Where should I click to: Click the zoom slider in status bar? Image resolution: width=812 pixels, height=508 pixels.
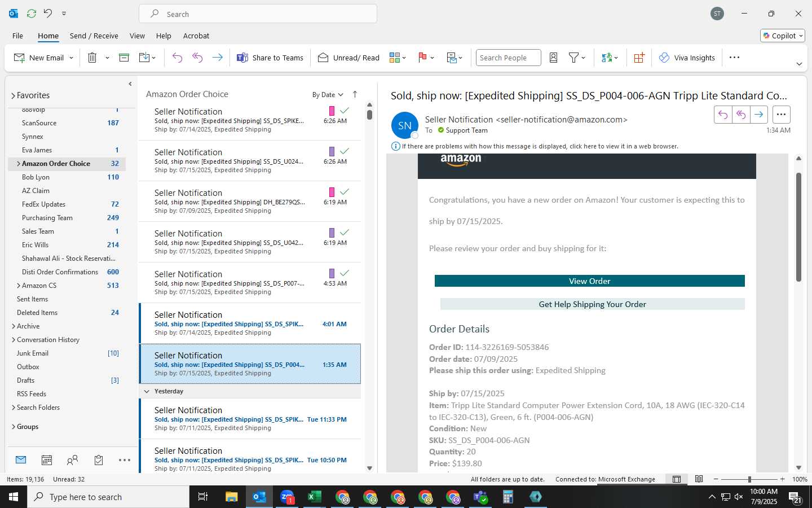749,479
